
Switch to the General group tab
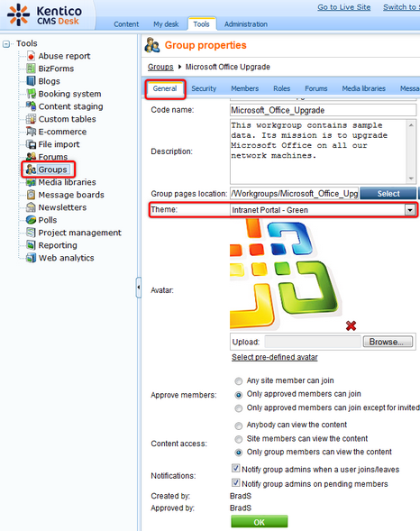(x=165, y=88)
